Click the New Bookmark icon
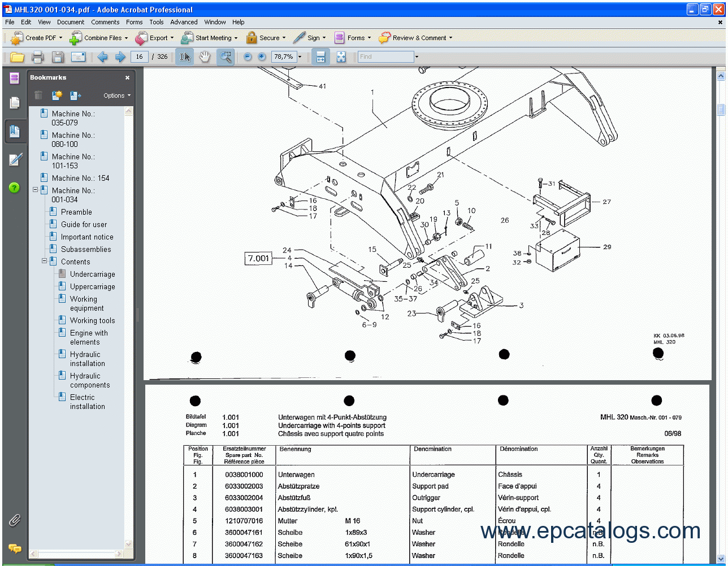 pyautogui.click(x=57, y=95)
